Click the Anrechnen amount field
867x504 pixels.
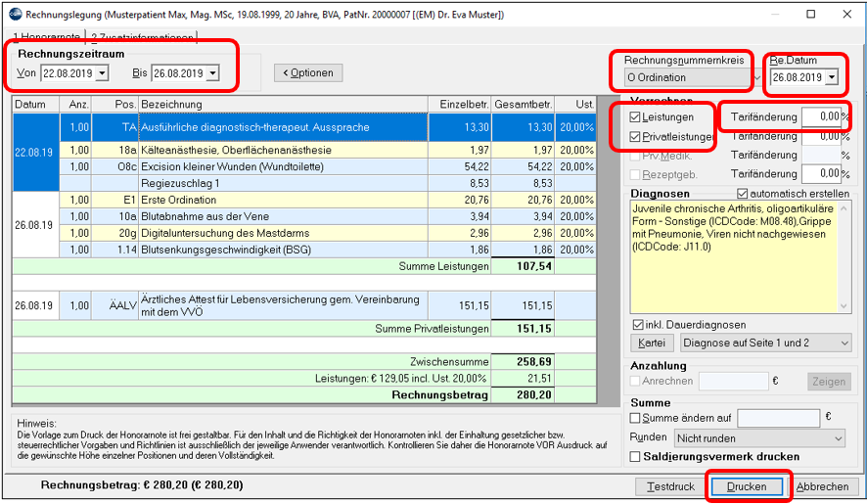(734, 382)
